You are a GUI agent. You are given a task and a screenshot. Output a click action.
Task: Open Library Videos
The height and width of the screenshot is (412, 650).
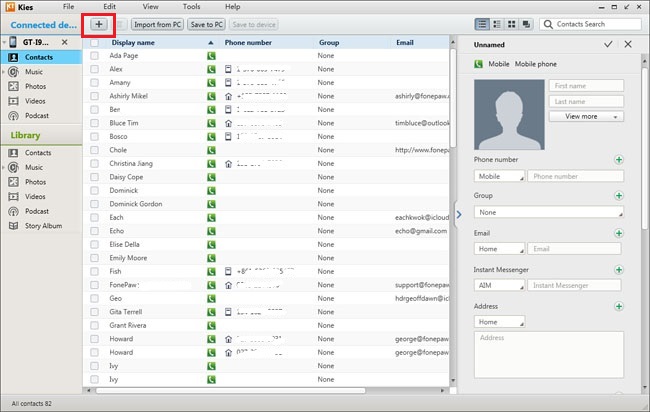(x=35, y=196)
